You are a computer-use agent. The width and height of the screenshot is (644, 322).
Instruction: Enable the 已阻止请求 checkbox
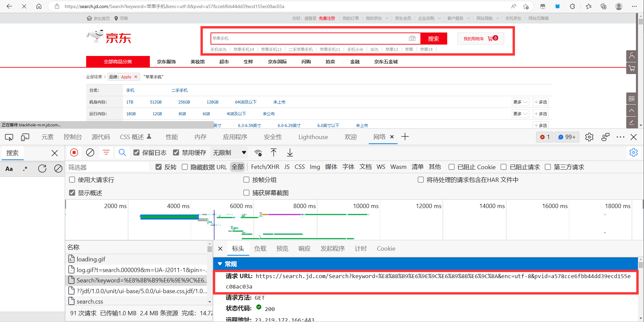[x=504, y=167]
